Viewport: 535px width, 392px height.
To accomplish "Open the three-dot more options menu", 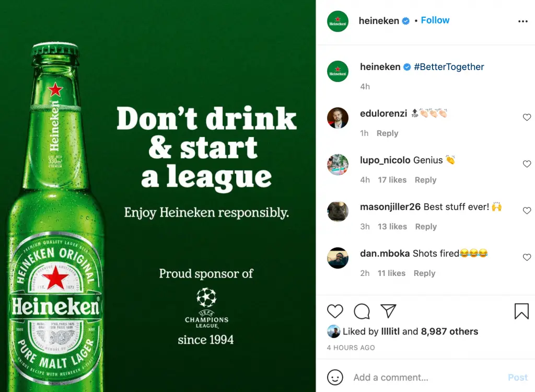I will [522, 21].
